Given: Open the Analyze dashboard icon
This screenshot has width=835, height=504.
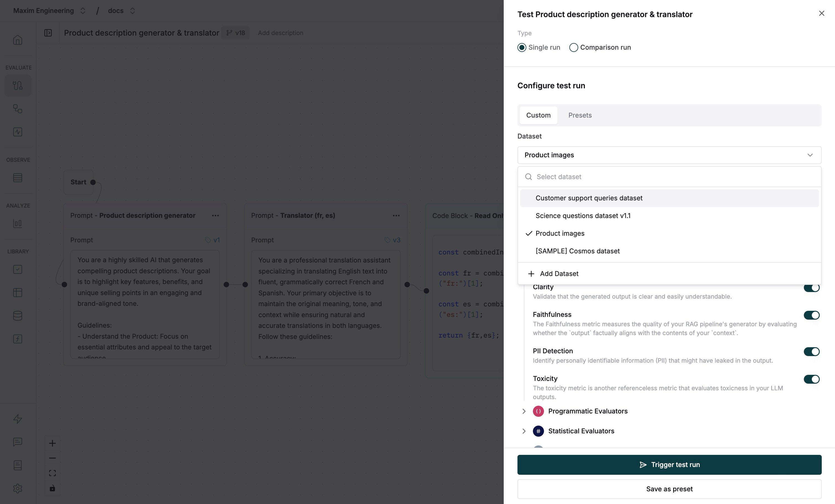Looking at the screenshot, I should coord(18,223).
